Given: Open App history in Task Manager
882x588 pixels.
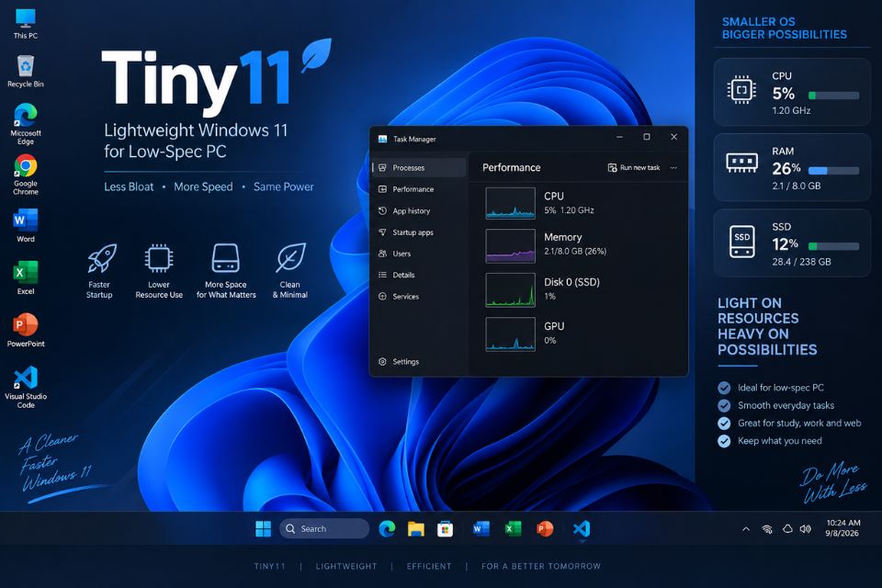Looking at the screenshot, I should [x=420, y=211].
